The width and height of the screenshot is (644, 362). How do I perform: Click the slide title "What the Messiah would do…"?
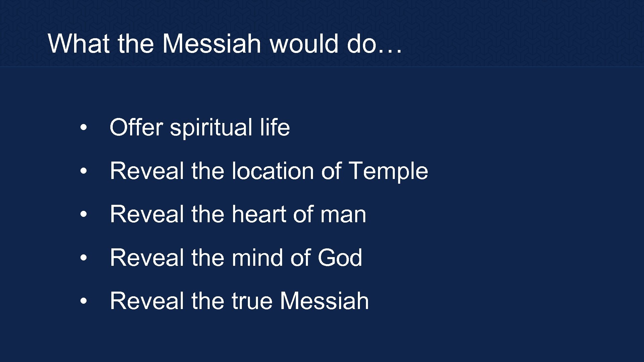tap(225, 44)
